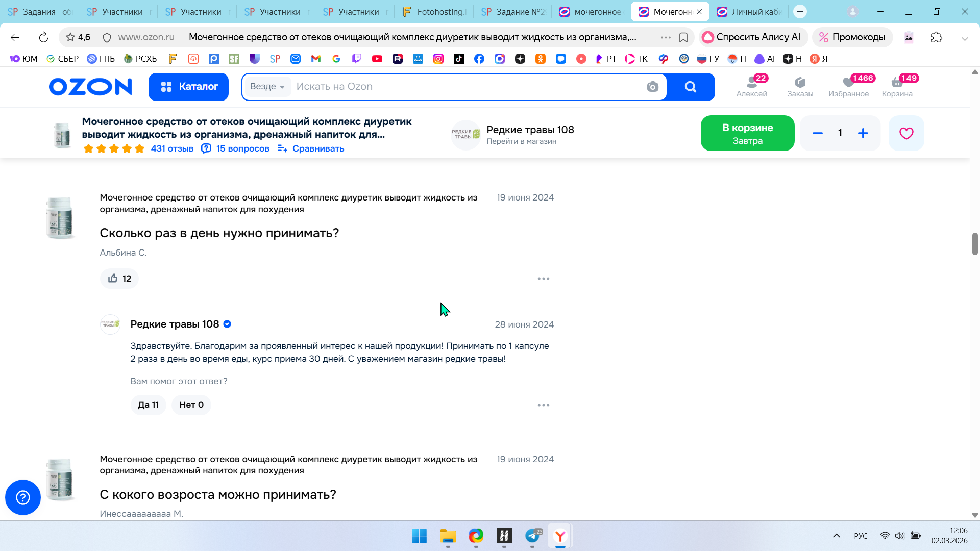
Task: Open the browser extensions puzzle icon
Action: [x=936, y=37]
